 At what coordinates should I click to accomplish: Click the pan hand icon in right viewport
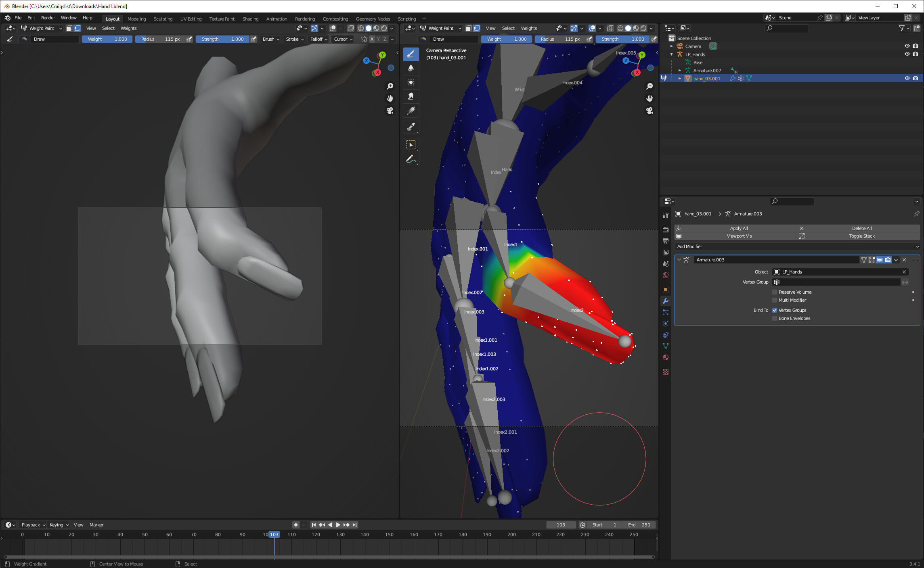[x=650, y=98]
